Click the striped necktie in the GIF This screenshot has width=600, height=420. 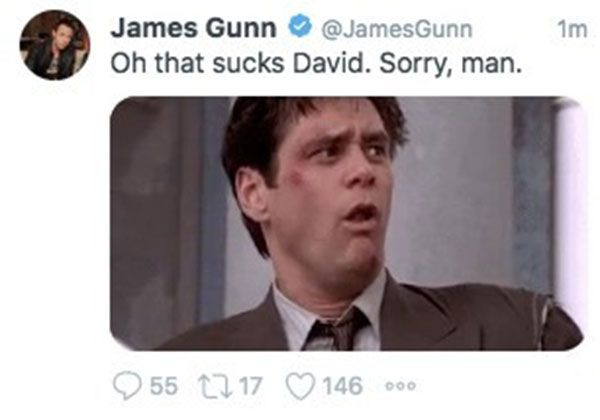[337, 330]
